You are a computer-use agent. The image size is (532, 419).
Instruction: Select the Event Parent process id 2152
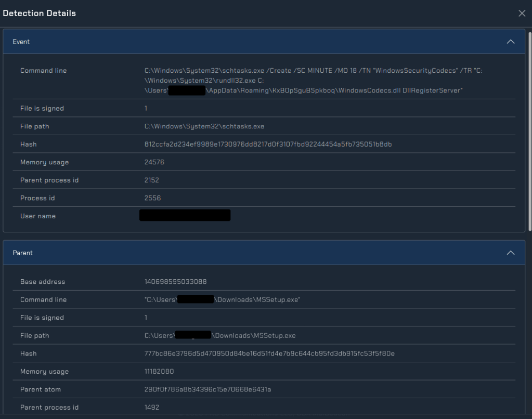coord(152,180)
